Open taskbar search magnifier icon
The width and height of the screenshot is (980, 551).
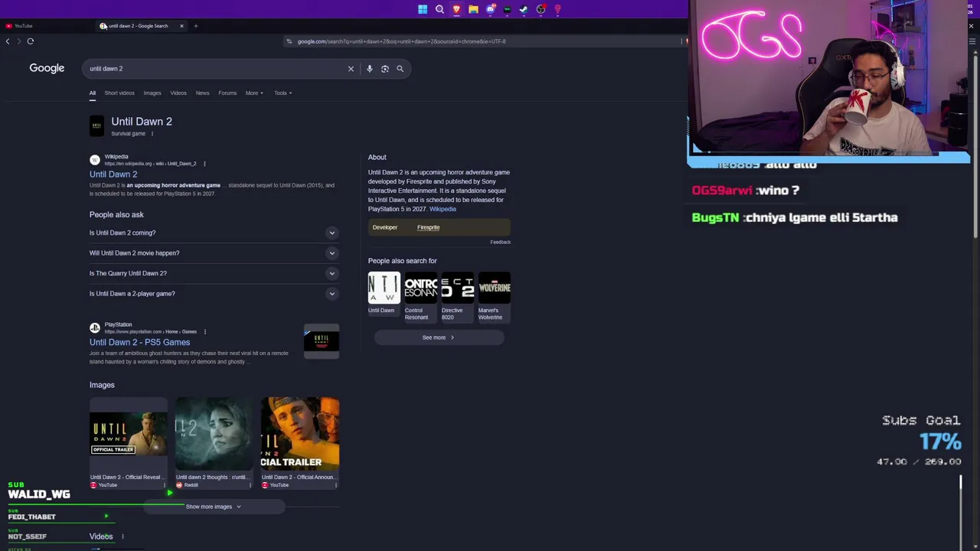(x=439, y=9)
